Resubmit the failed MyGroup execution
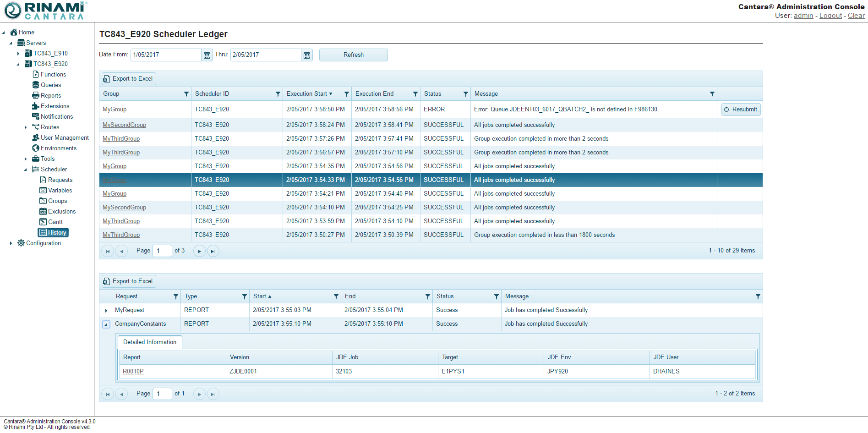 click(741, 110)
